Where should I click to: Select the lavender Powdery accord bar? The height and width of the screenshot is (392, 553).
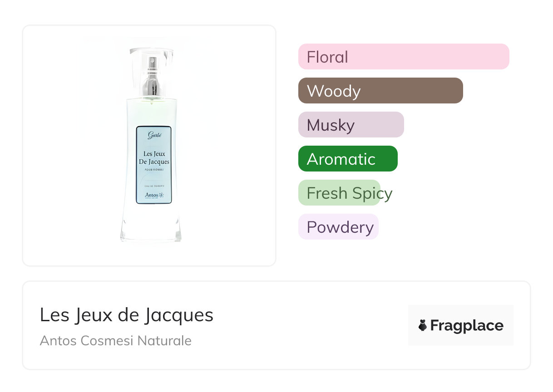tap(338, 227)
